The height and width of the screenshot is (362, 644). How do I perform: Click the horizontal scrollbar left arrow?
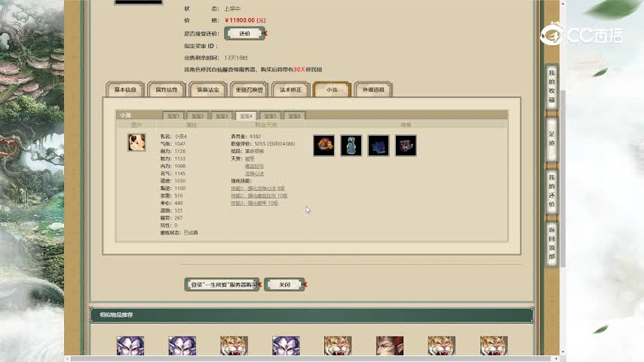(67, 359)
